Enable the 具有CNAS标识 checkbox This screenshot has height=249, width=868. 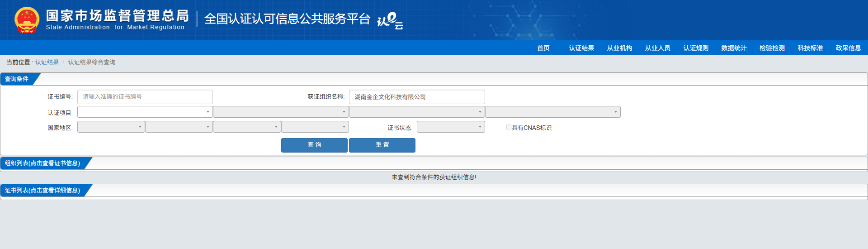(509, 127)
